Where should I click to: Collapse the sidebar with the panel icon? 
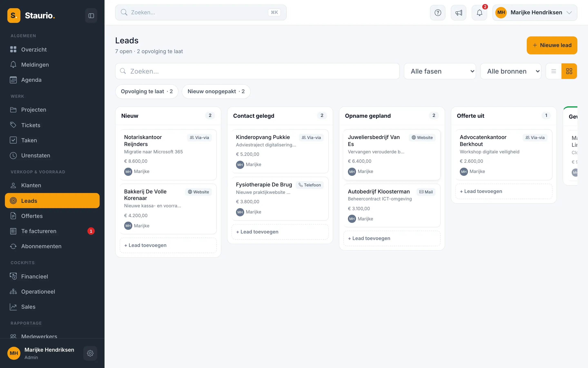coord(91,16)
